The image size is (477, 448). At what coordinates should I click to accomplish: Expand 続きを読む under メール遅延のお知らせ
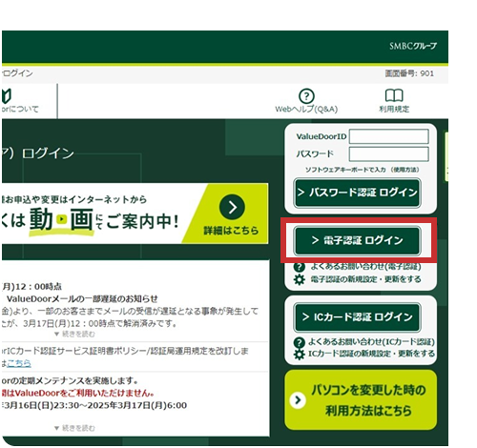coord(75,335)
